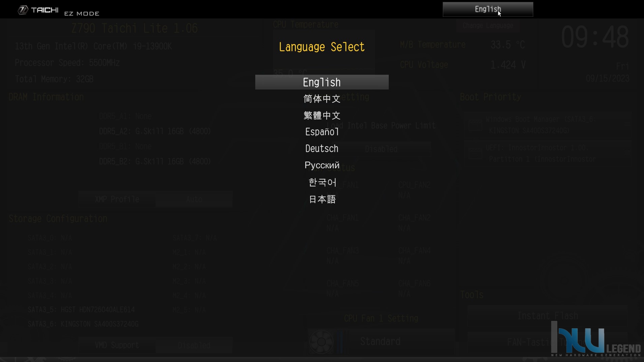Click the Windows Boot Manager drive icon
The image size is (644, 362).
click(x=475, y=125)
